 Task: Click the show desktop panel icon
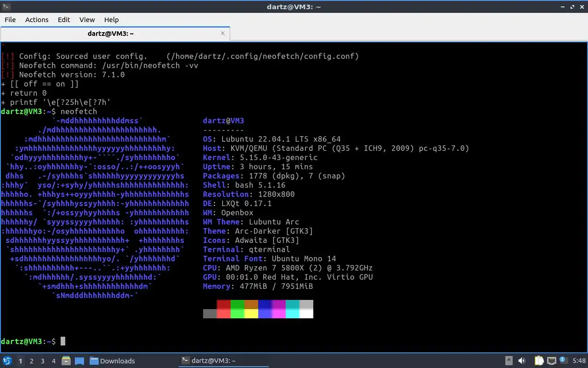[79, 361]
